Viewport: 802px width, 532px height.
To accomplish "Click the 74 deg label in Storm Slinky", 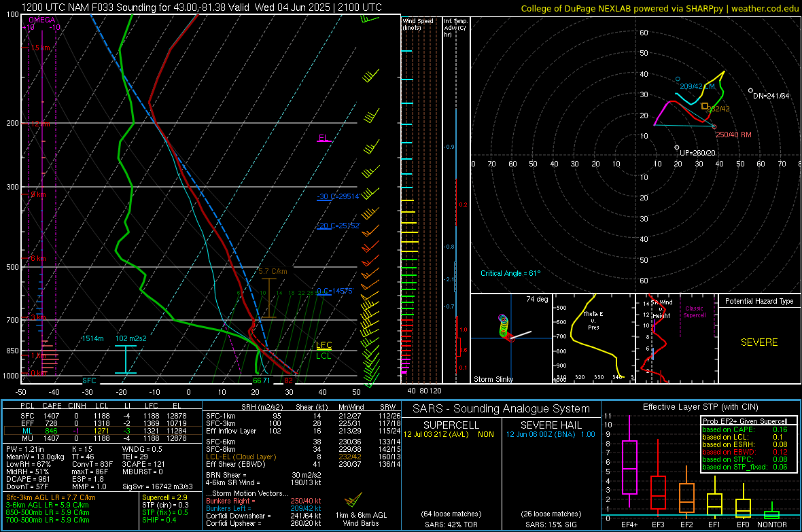I will tap(537, 299).
